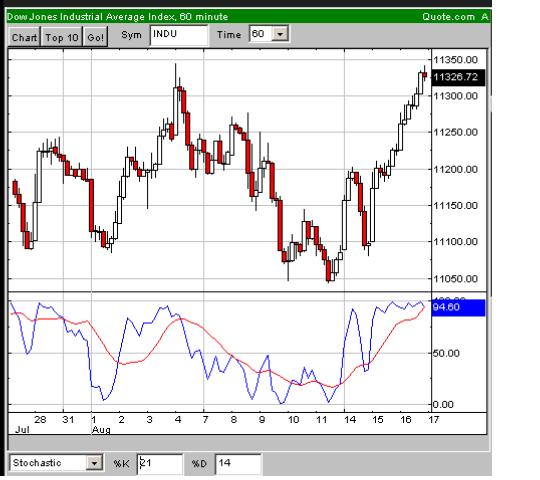This screenshot has width=540, height=480.
Task: Focus the Sym input field containing INDU
Action: [179, 34]
